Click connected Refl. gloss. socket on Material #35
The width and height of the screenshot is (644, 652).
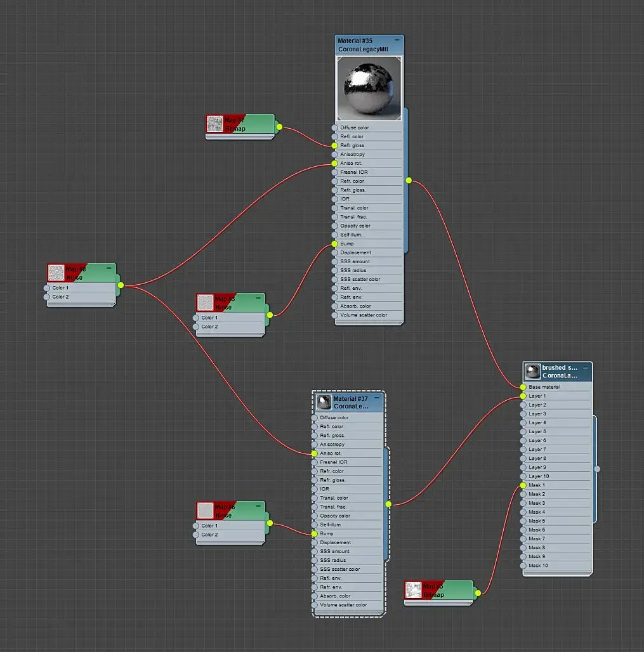334,145
